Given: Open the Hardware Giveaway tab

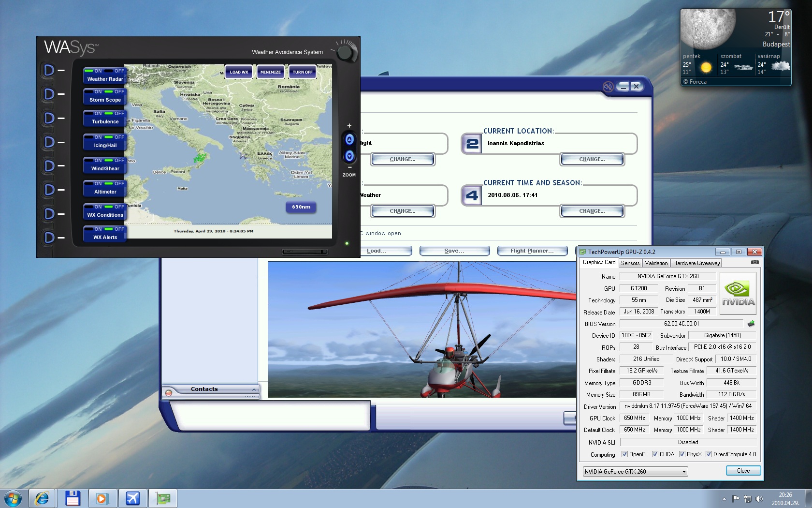Looking at the screenshot, I should [696, 263].
